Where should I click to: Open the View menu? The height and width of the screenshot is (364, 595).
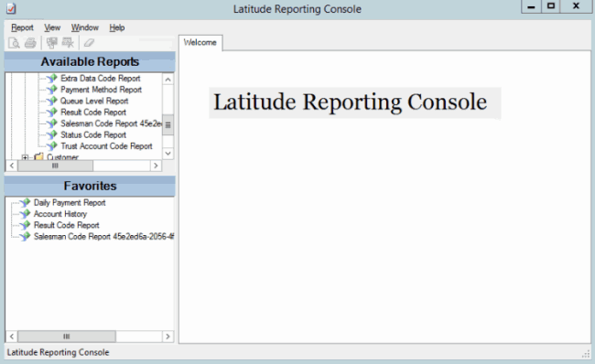(x=52, y=27)
